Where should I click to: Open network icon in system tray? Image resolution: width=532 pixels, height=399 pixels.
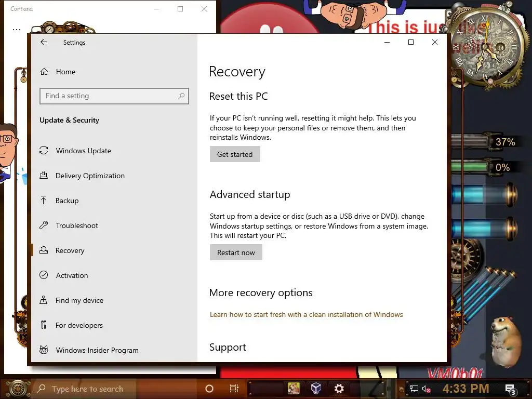pos(414,389)
